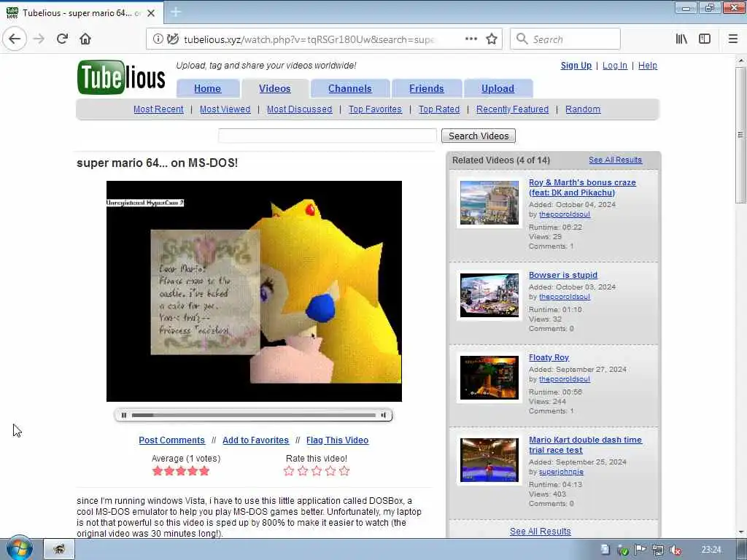
Task: Open the Home tab
Action: click(207, 88)
